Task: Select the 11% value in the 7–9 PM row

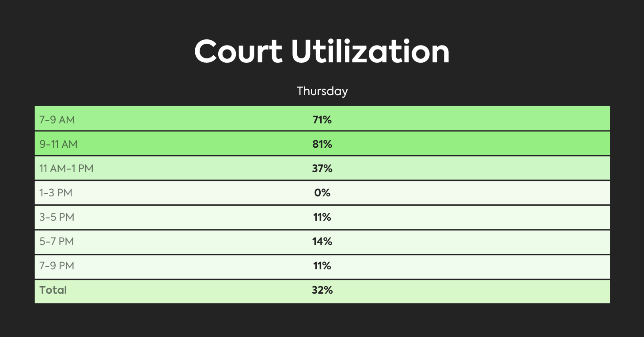Action: pos(322,266)
